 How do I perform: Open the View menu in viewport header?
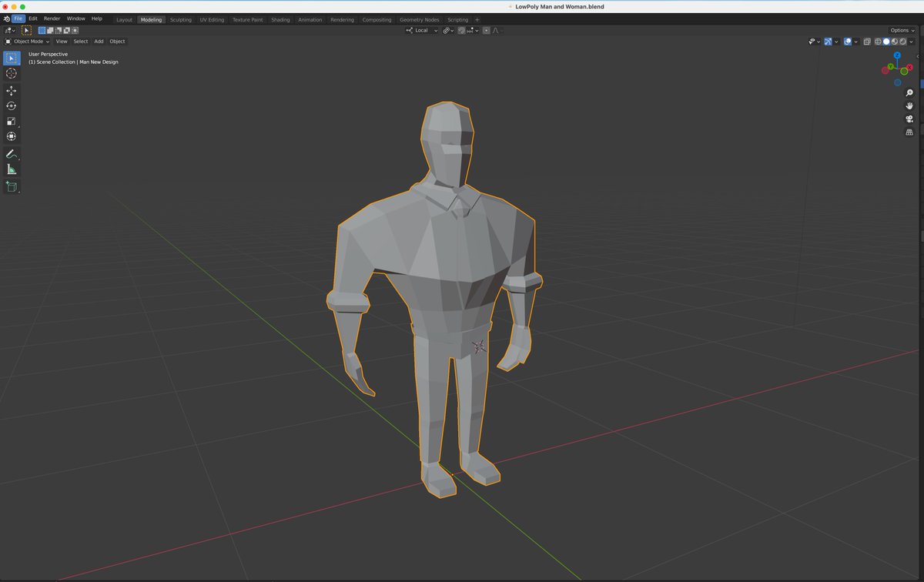pos(62,42)
